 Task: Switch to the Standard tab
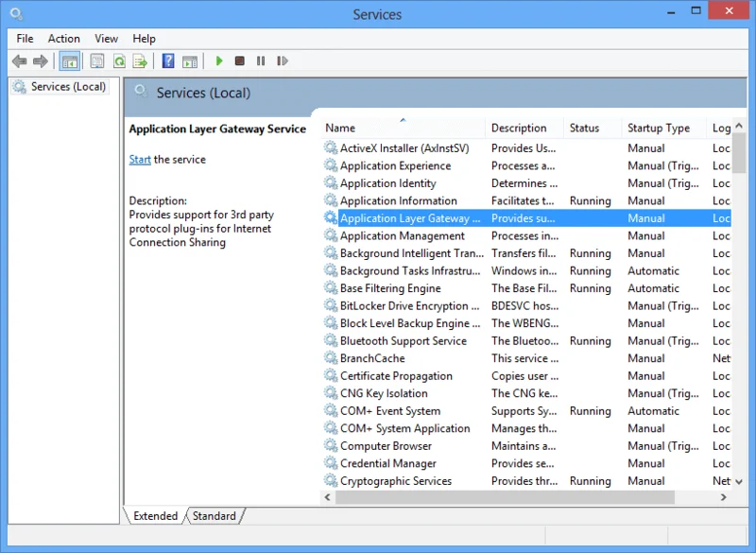tap(215, 516)
